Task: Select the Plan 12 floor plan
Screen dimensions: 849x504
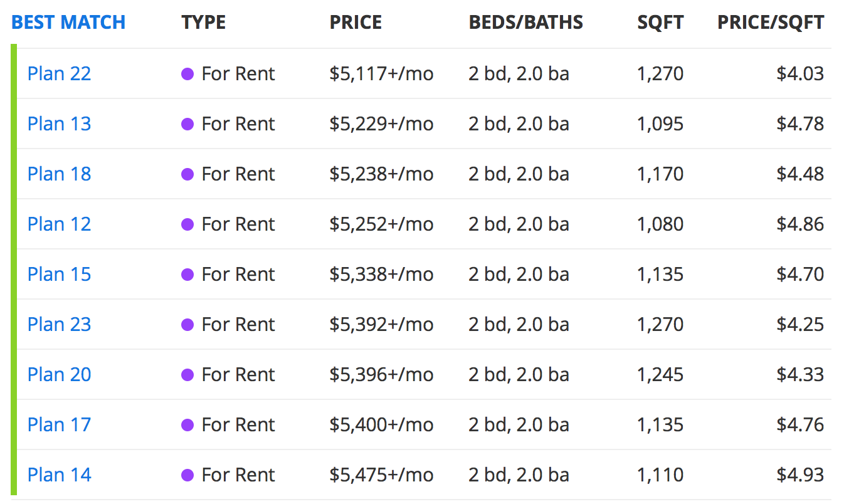Action: 59,224
